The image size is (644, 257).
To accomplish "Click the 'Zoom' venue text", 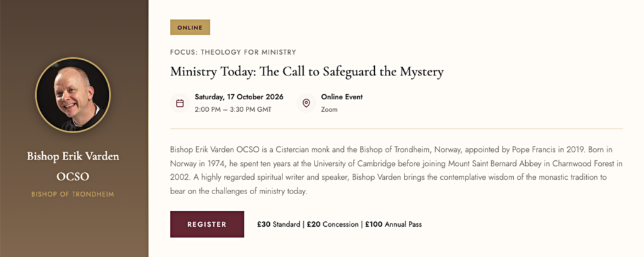I will point(329,109).
